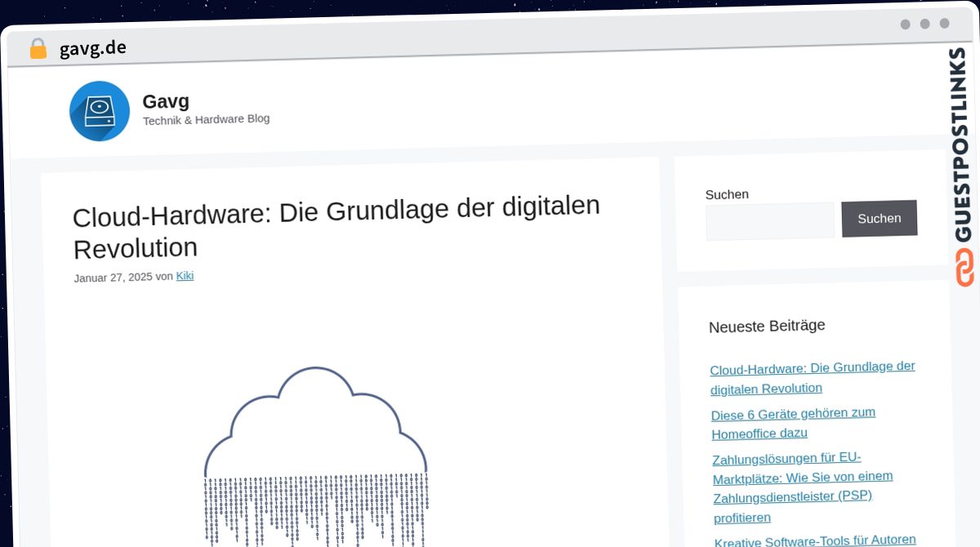Open Kreative Software-Tools für Autoren link
The height and width of the screenshot is (547, 980).
(x=815, y=540)
